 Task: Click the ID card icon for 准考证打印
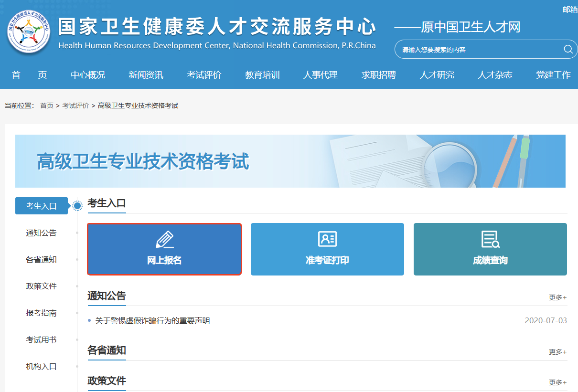327,239
